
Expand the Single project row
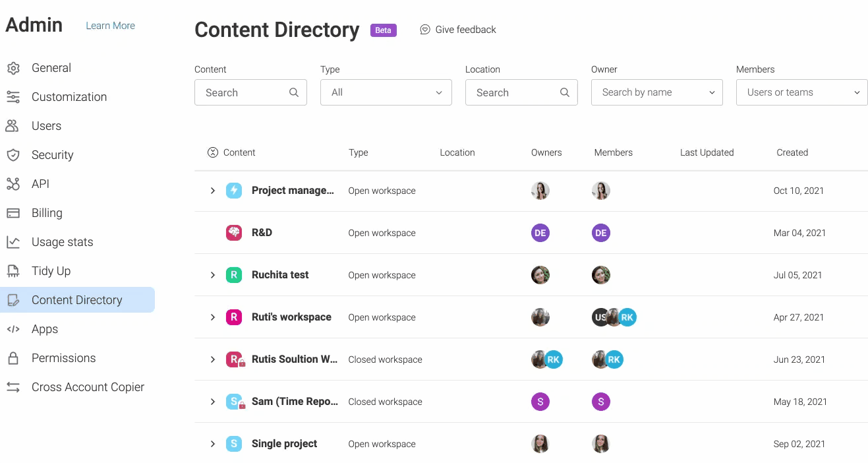pos(213,444)
